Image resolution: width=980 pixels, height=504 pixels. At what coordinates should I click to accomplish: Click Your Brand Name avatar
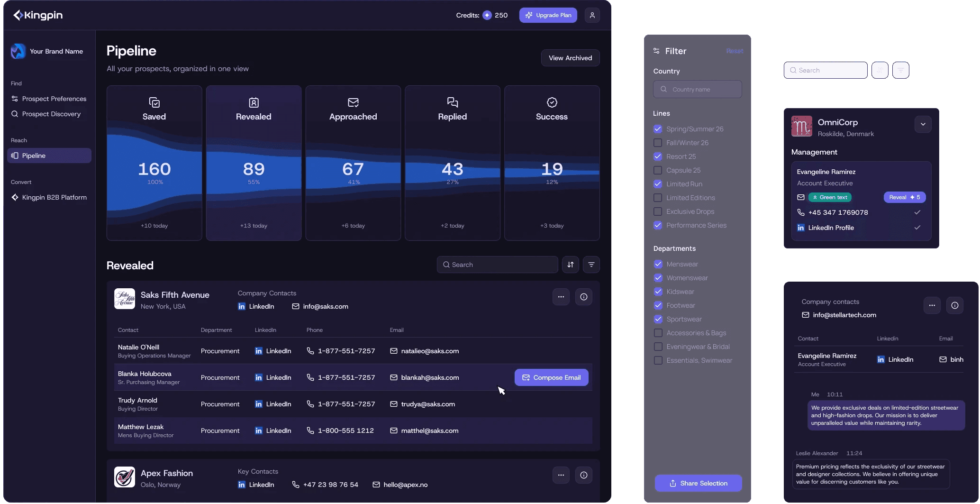tap(18, 51)
